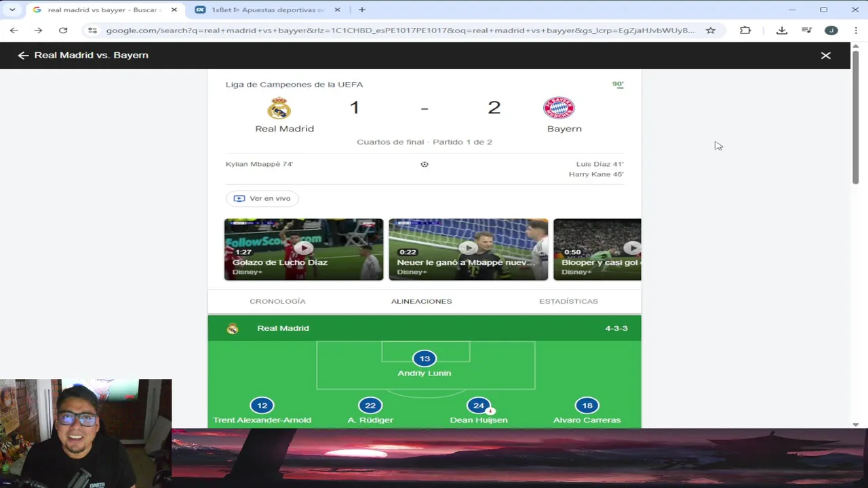The height and width of the screenshot is (488, 868).
Task: Click the soccer ball goals icon
Action: pyautogui.click(x=425, y=164)
